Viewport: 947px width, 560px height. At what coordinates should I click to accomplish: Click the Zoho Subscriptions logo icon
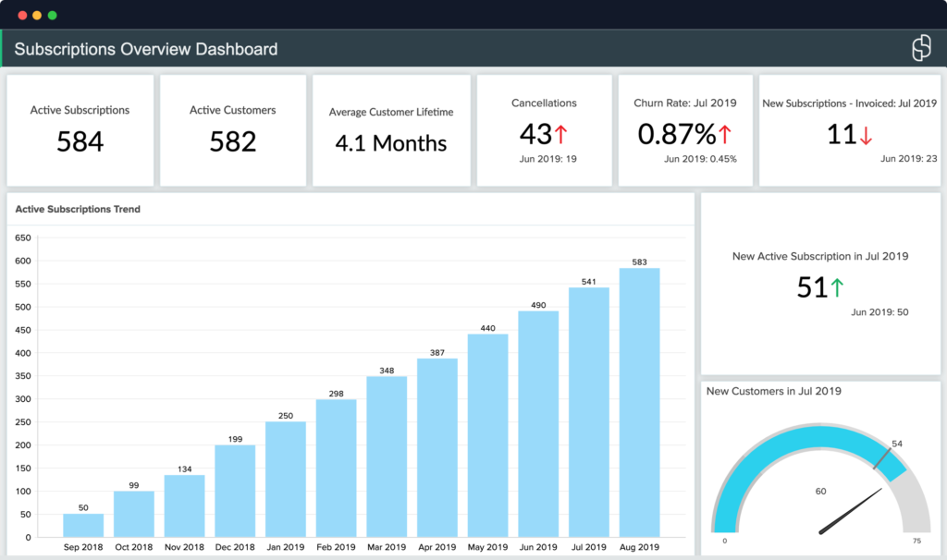[921, 48]
